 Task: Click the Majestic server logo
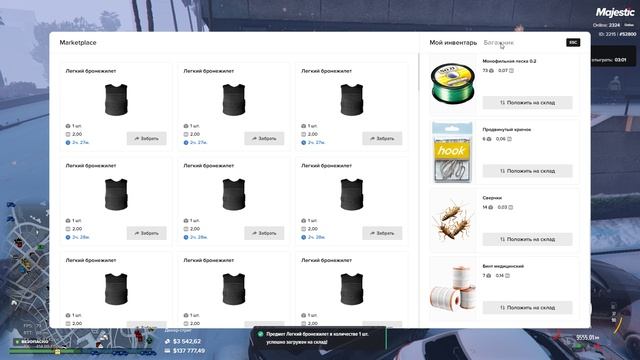click(x=615, y=12)
